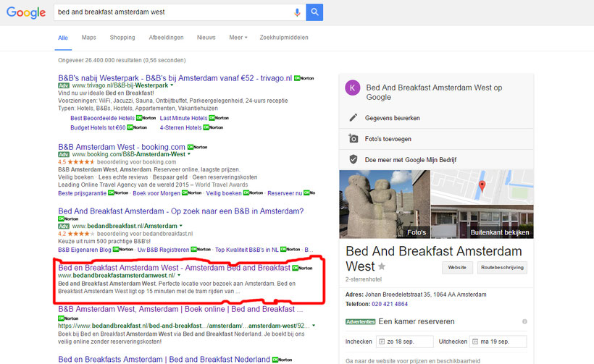Switch to the Nieuws tab
Viewport: 594px width, 364px height.
coord(206,38)
